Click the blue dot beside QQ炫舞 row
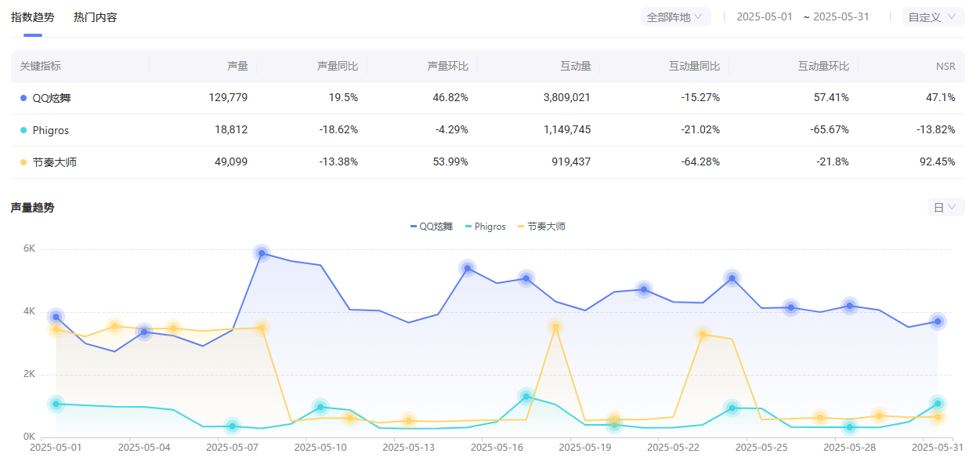This screenshot has width=980, height=468. (24, 98)
